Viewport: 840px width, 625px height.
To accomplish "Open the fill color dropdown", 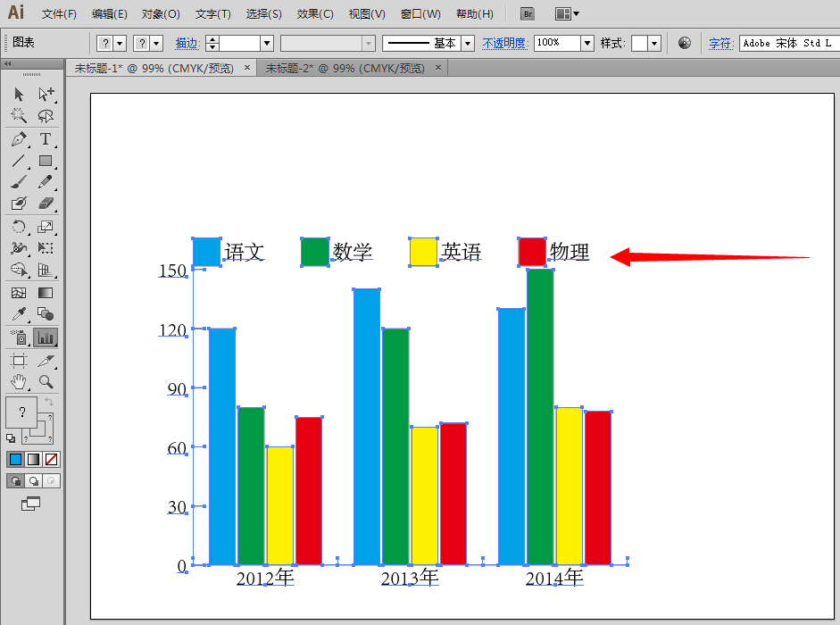I will click(120, 44).
